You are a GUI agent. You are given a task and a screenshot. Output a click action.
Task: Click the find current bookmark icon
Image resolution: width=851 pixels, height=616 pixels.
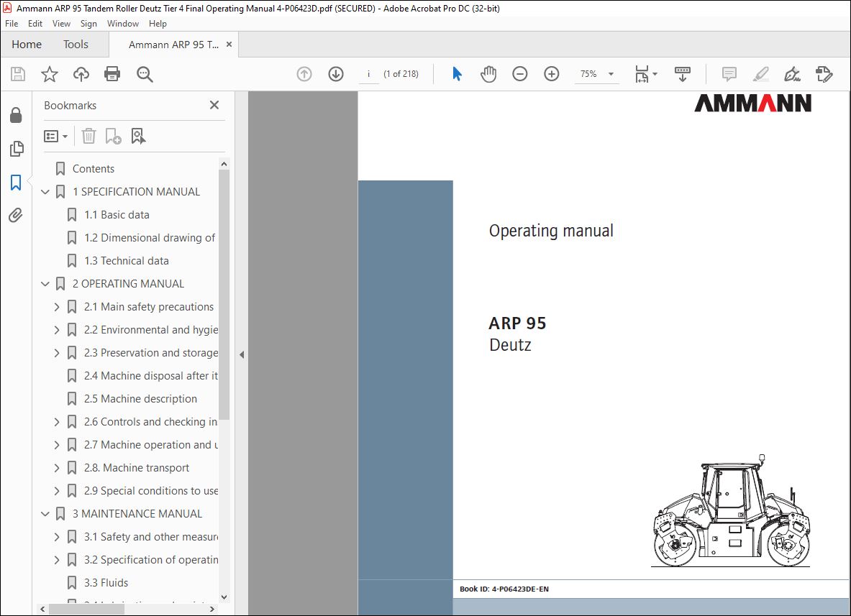click(x=138, y=136)
